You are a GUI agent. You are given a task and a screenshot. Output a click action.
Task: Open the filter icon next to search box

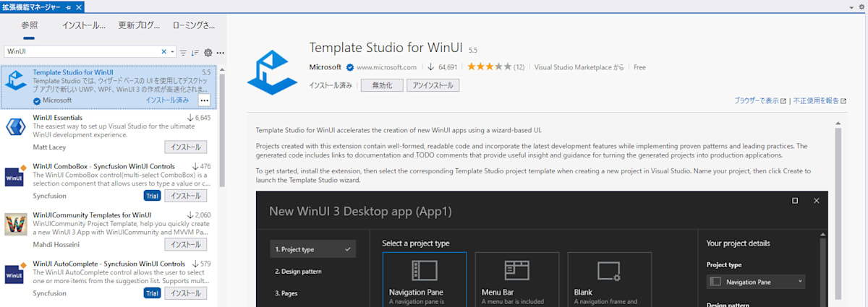183,52
